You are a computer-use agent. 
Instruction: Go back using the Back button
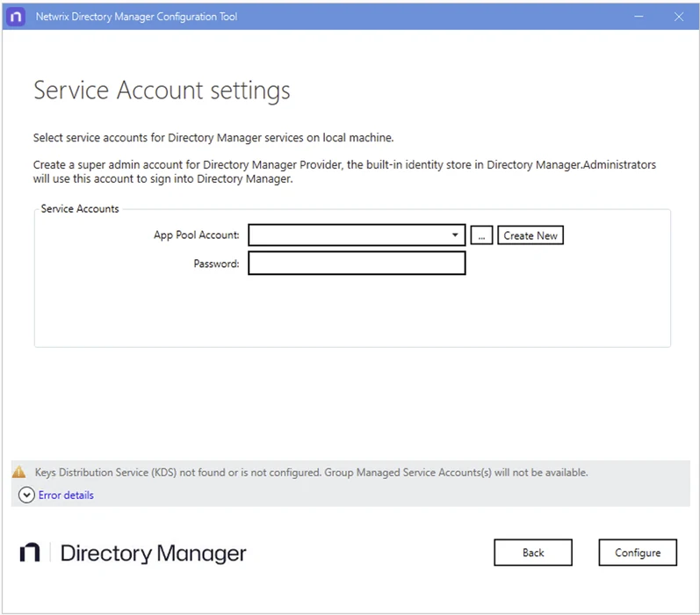pos(533,553)
